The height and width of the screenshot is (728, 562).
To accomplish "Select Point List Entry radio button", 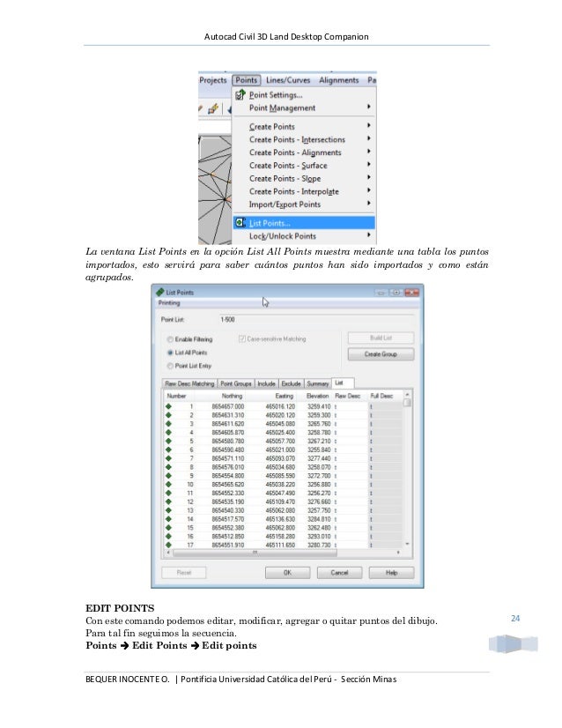I will click(x=170, y=366).
